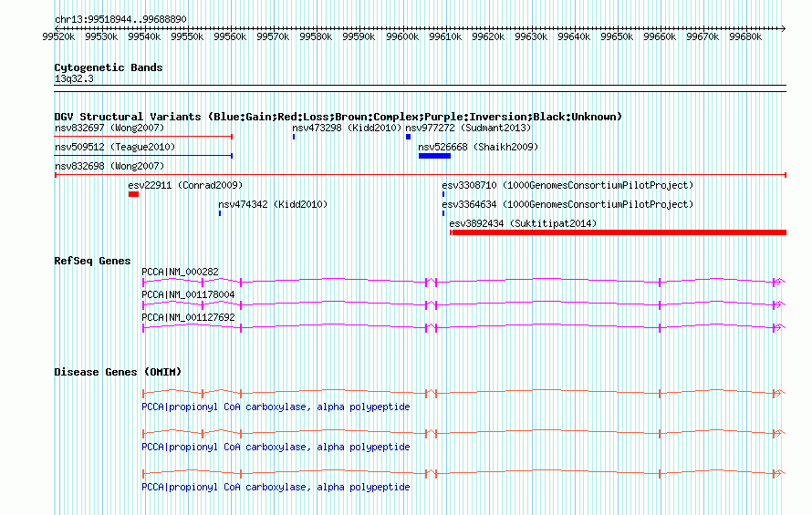Click esv22911 (Conrad2009) label
Viewport: 812px width, 515px height.
coord(185,185)
